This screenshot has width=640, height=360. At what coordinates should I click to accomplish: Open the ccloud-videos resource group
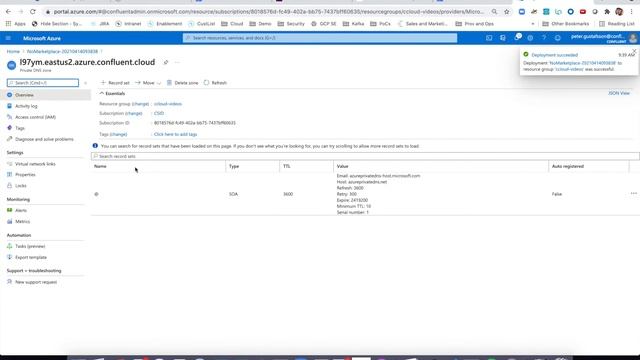[168, 104]
